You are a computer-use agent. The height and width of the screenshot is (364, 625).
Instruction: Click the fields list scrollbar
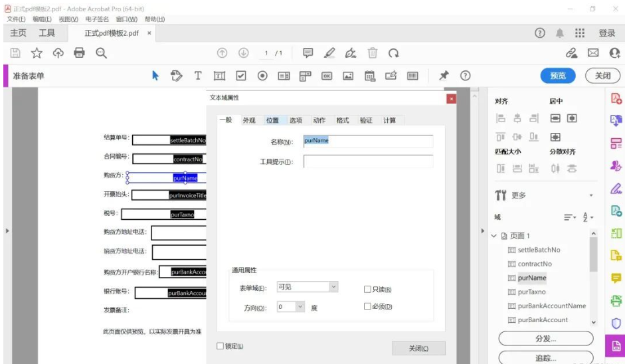594,255
